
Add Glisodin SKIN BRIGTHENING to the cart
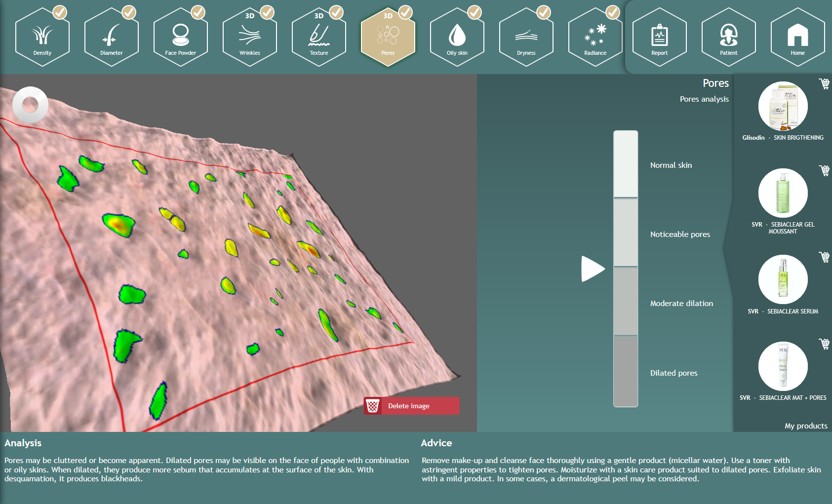[824, 85]
